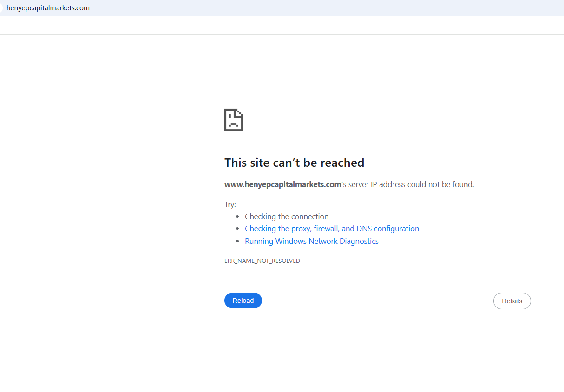The width and height of the screenshot is (564, 392).
Task: Run Windows Network Diagnostics link
Action: 312,241
